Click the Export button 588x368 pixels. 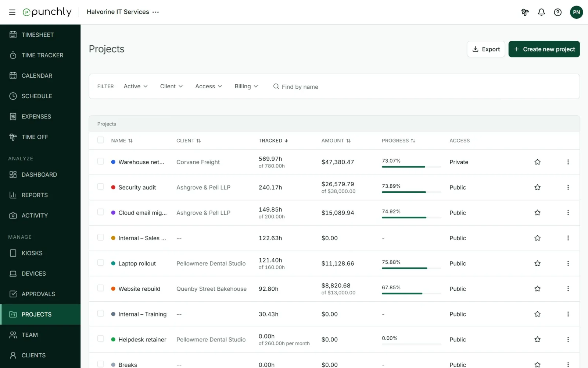pyautogui.click(x=486, y=49)
